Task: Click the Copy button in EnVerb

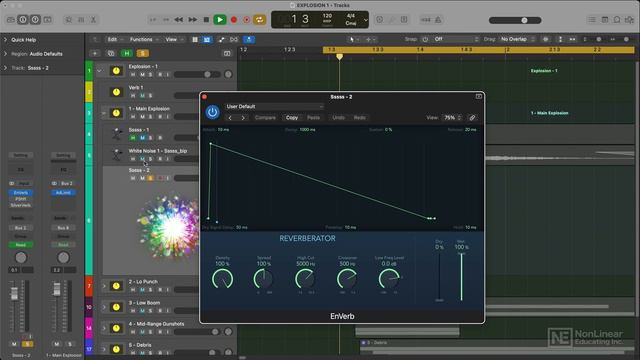Action: pos(292,118)
